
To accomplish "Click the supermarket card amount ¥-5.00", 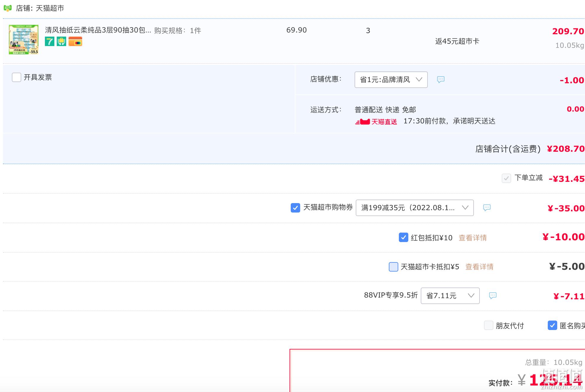I will coord(567,267).
